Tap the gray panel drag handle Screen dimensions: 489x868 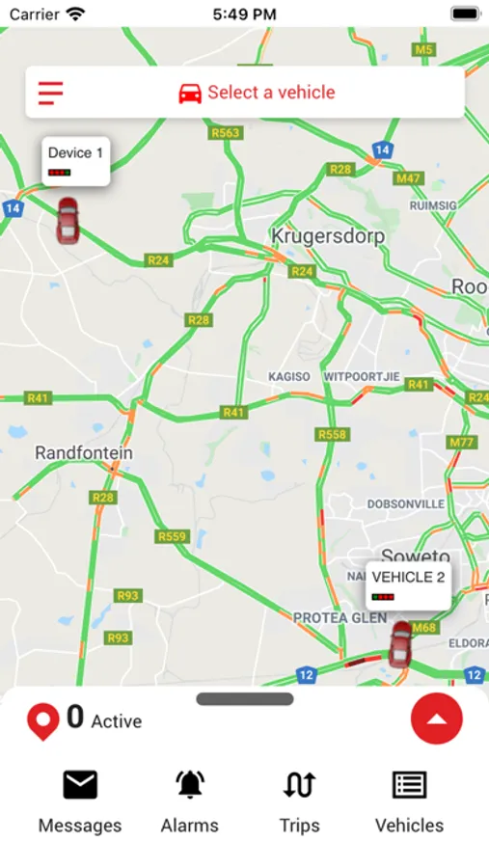coord(245,698)
